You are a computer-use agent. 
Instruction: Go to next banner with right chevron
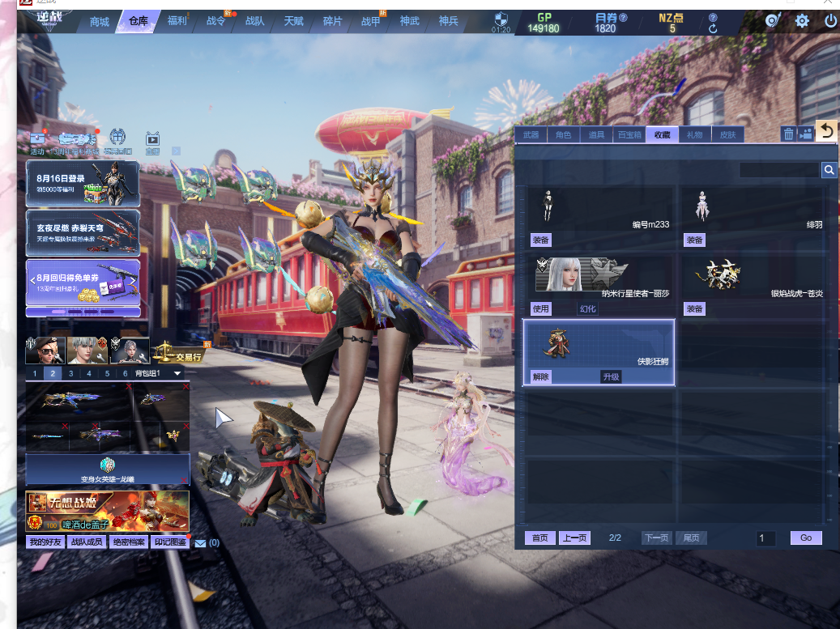134,280
